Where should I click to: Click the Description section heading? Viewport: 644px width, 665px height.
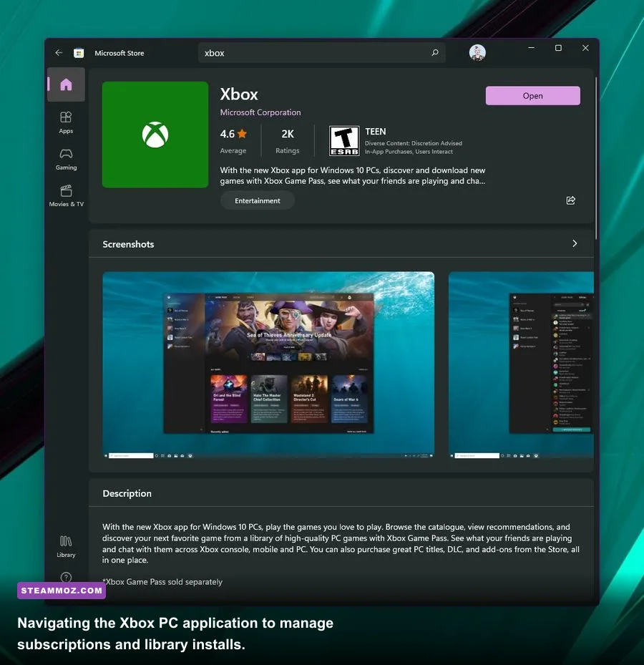click(x=127, y=494)
